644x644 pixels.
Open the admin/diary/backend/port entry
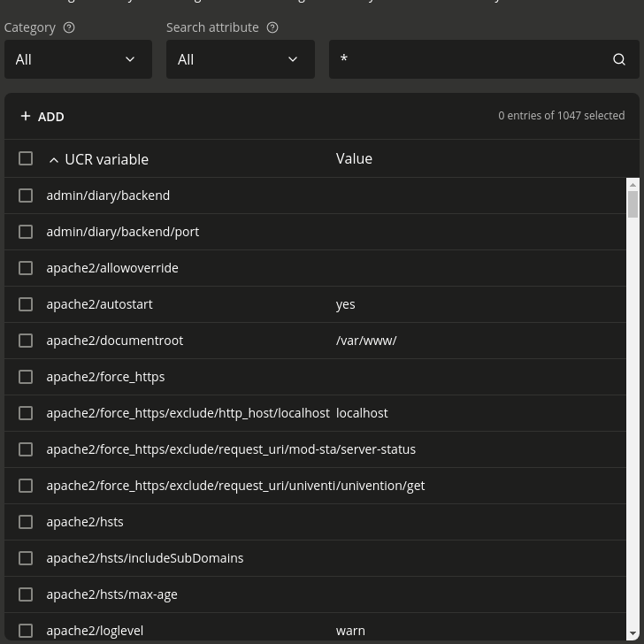(122, 232)
